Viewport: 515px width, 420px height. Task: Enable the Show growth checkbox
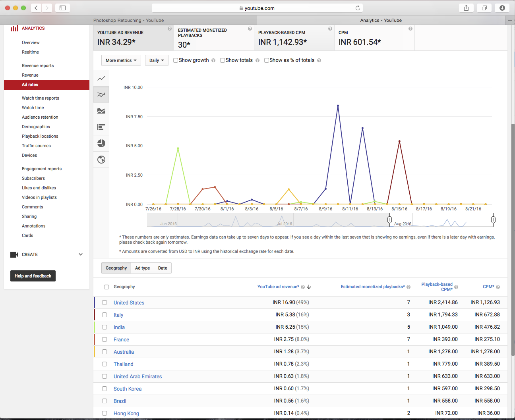pos(176,60)
